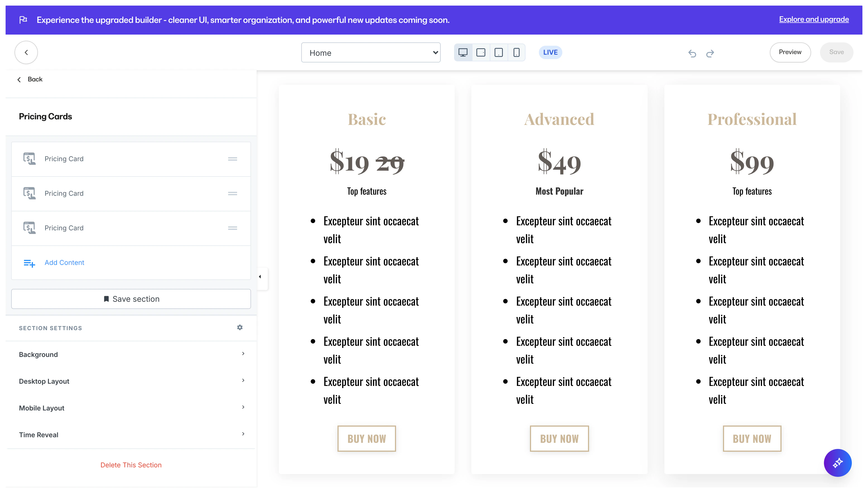Open Explore and upgrade link
This screenshot has height=493, width=868.
(814, 19)
